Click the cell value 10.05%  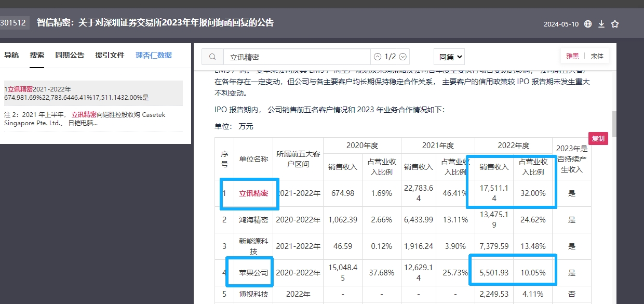click(x=533, y=273)
